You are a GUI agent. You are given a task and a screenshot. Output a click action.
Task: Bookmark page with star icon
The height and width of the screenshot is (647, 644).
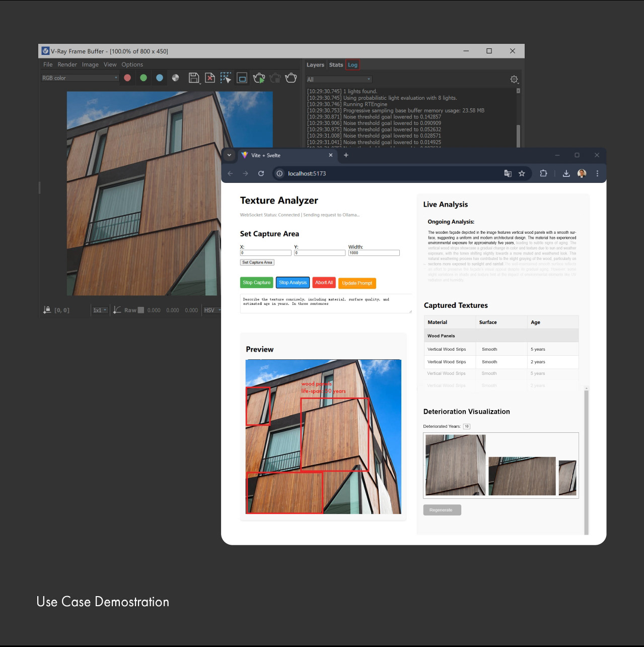522,173
